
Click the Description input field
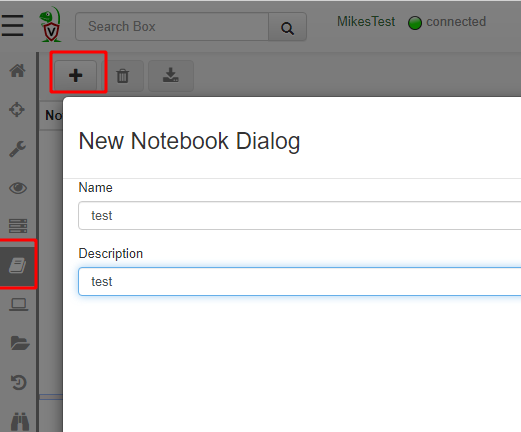click(x=300, y=281)
